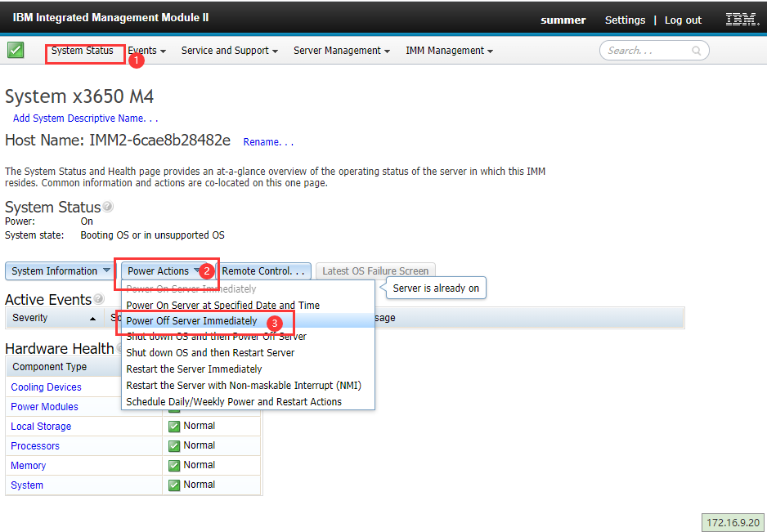Expand Service and Support menu

(x=230, y=51)
